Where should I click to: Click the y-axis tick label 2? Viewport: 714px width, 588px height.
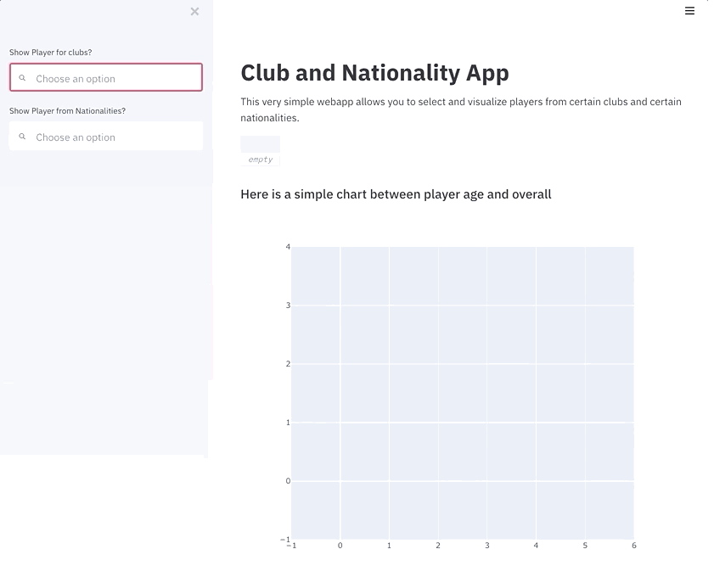[288, 364]
